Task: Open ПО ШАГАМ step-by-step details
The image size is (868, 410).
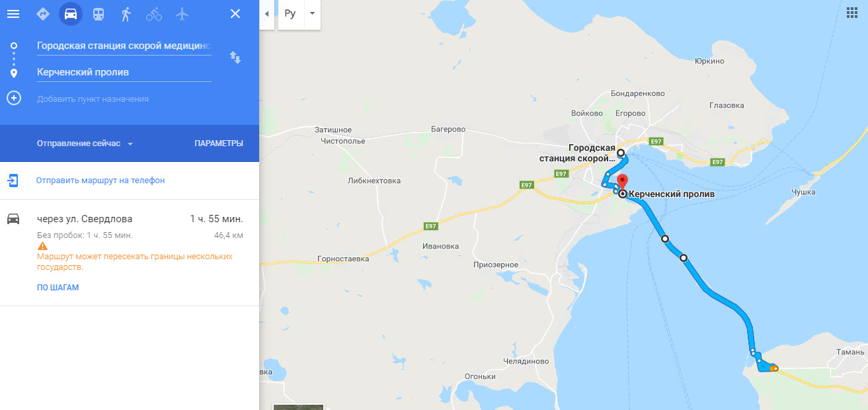Action: pos(58,288)
